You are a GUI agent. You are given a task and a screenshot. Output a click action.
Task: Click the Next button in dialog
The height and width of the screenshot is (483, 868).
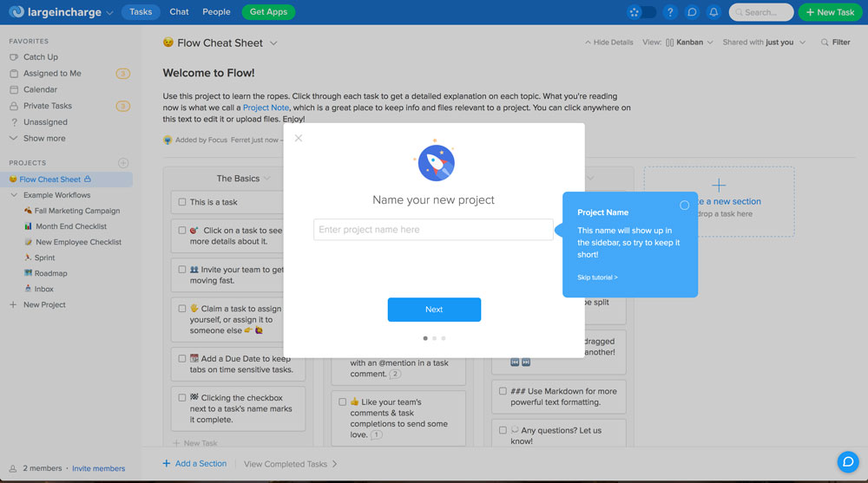(x=434, y=310)
